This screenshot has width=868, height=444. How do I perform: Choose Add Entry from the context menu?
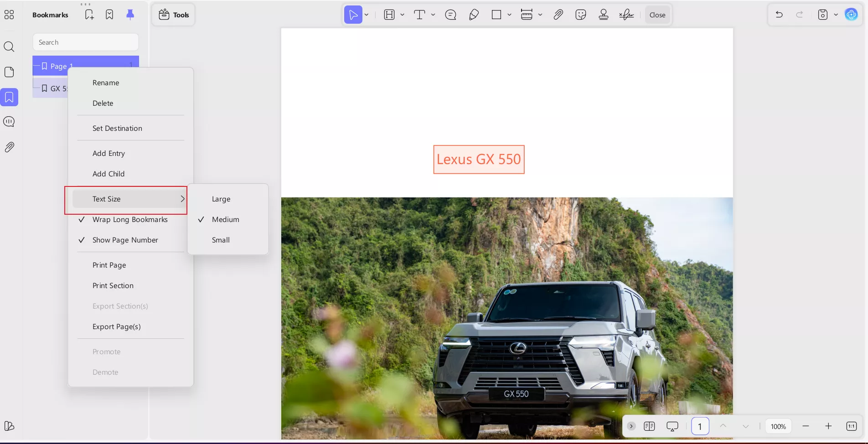click(x=108, y=153)
